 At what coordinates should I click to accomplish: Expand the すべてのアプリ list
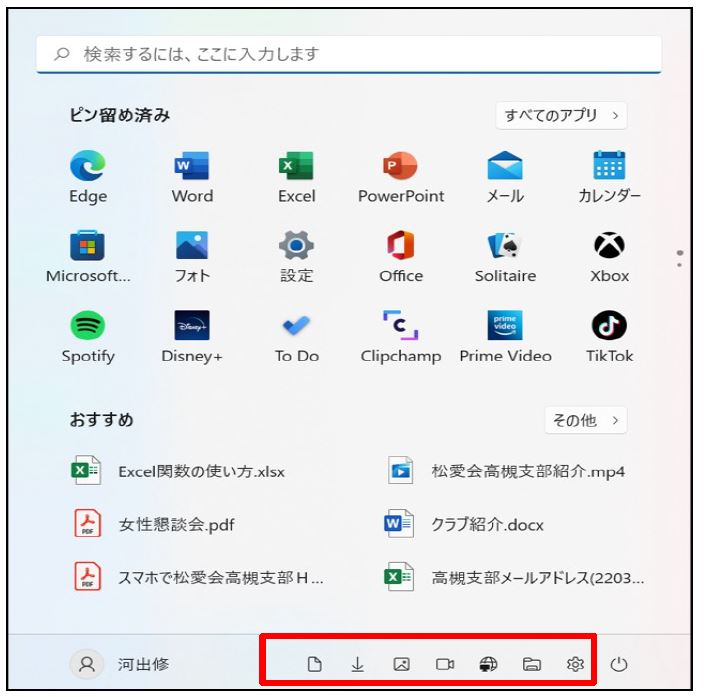[561, 116]
